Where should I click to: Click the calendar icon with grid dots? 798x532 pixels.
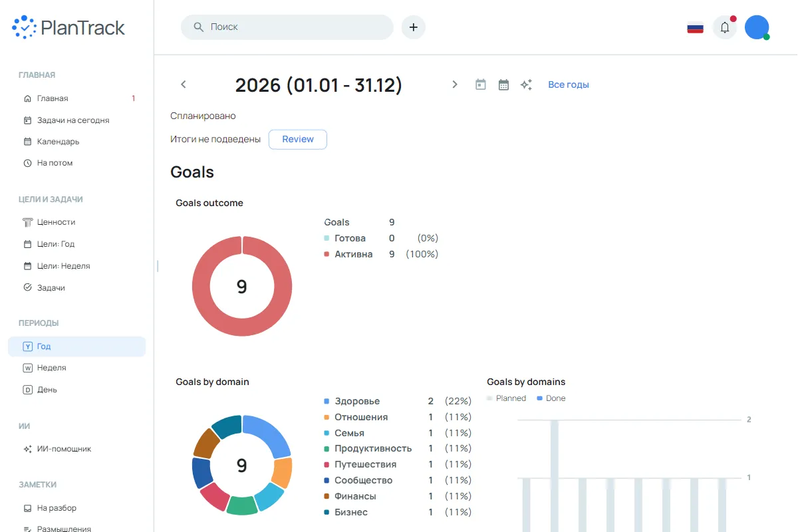click(504, 84)
